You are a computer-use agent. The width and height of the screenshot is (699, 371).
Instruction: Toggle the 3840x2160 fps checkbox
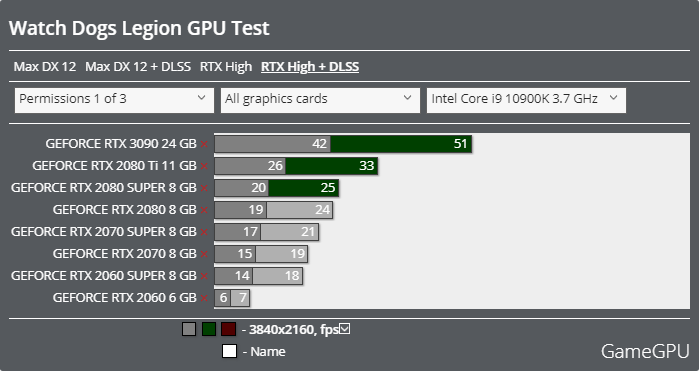[345, 329]
